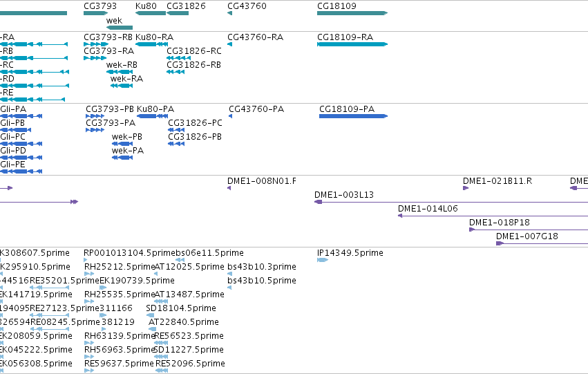Open the CG18109-PA protein label
Viewport: 588px width, 374px height.
[347, 109]
